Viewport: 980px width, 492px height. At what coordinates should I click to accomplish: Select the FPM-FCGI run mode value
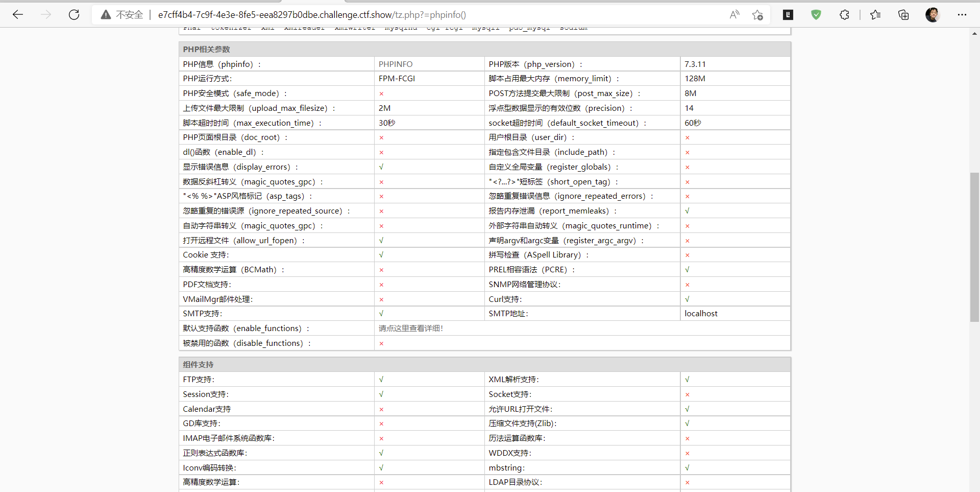coord(397,79)
